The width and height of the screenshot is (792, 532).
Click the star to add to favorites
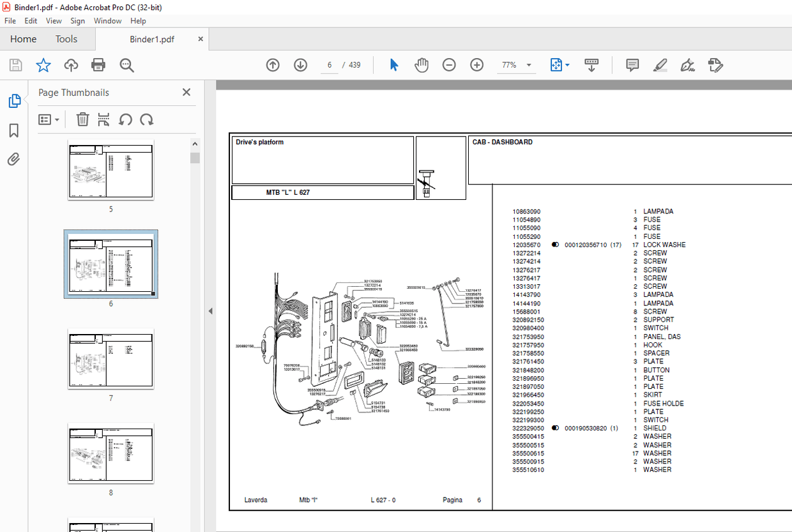point(43,65)
